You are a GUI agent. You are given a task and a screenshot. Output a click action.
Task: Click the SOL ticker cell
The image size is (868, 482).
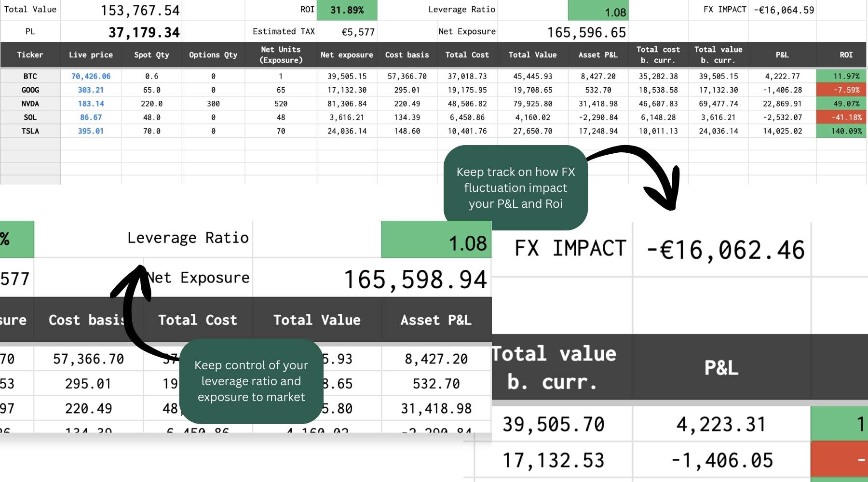pyautogui.click(x=30, y=118)
